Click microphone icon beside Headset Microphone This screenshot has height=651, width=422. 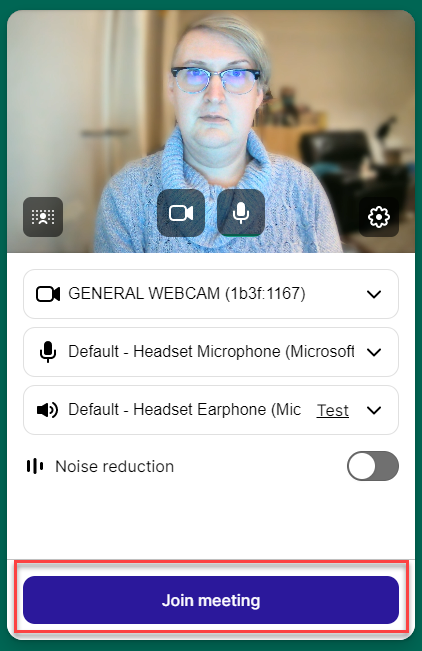[x=48, y=352]
